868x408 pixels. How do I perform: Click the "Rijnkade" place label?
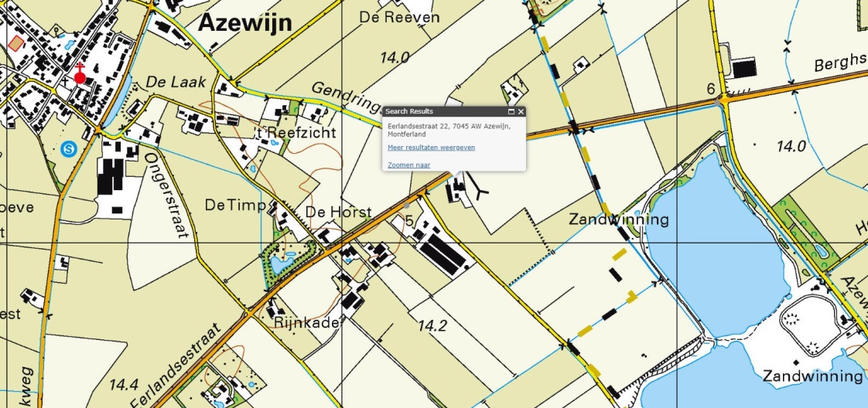(x=305, y=323)
